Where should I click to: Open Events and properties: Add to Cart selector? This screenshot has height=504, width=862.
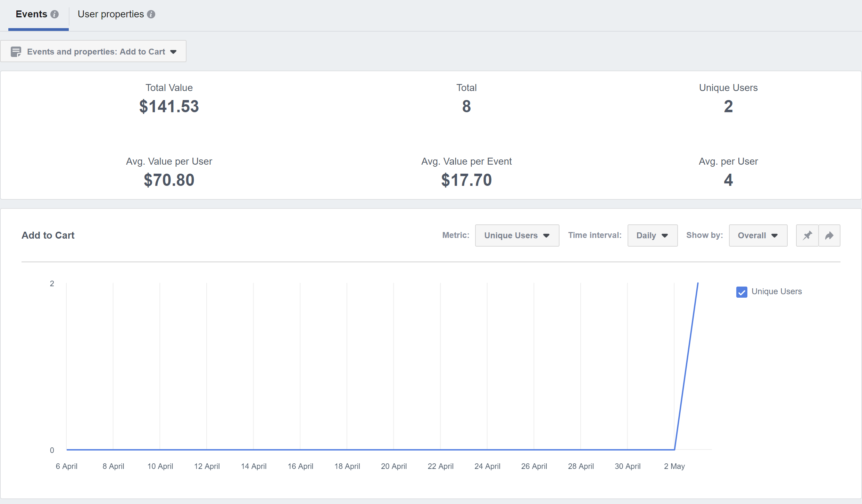[94, 52]
